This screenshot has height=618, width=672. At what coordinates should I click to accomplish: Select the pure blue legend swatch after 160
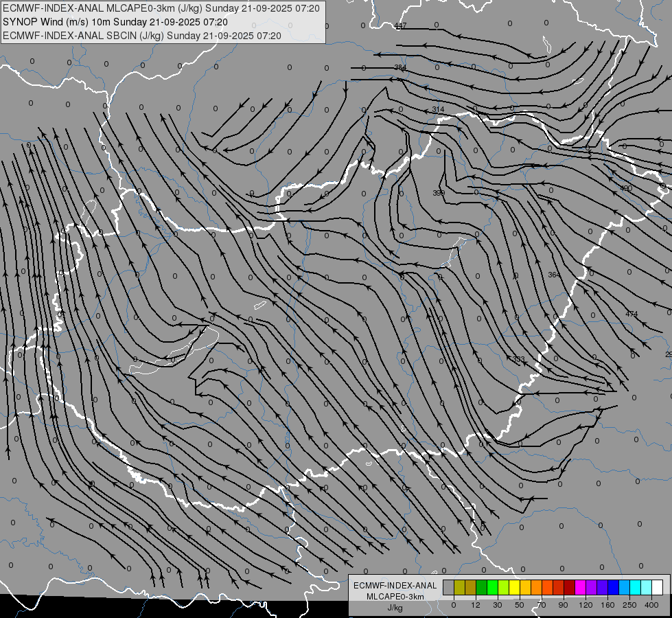click(x=613, y=587)
